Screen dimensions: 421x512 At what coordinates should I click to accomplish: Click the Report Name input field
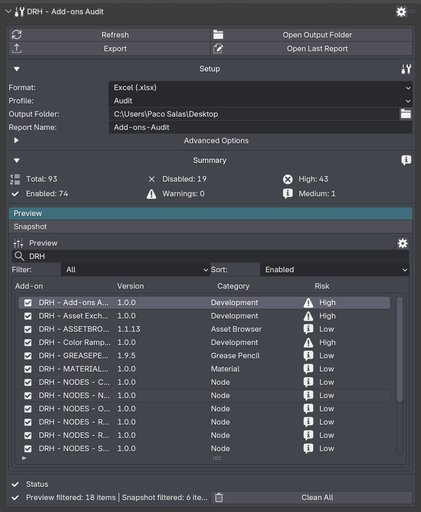coord(261,127)
